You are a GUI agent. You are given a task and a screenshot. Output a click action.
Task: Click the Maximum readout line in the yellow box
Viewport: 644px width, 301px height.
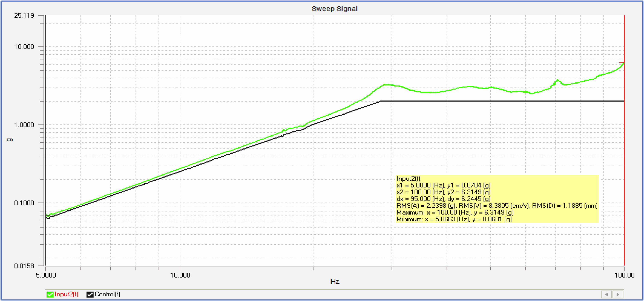[x=455, y=212]
